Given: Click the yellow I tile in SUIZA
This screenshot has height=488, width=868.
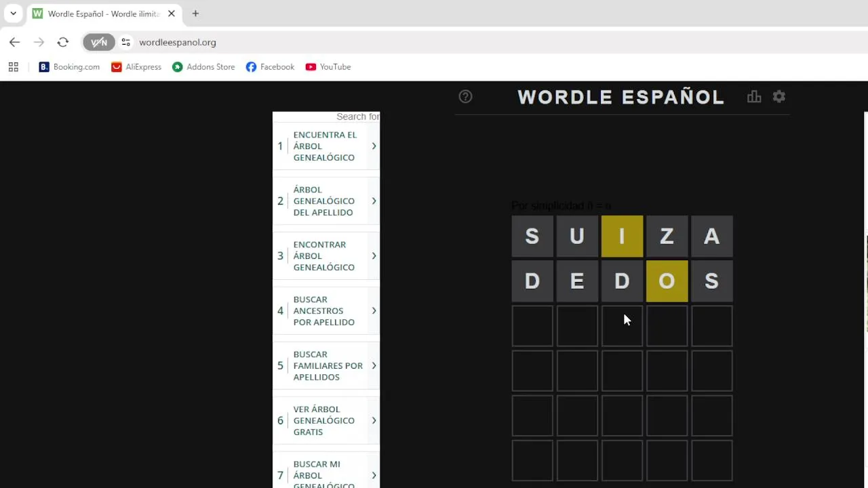Looking at the screenshot, I should click(x=622, y=237).
